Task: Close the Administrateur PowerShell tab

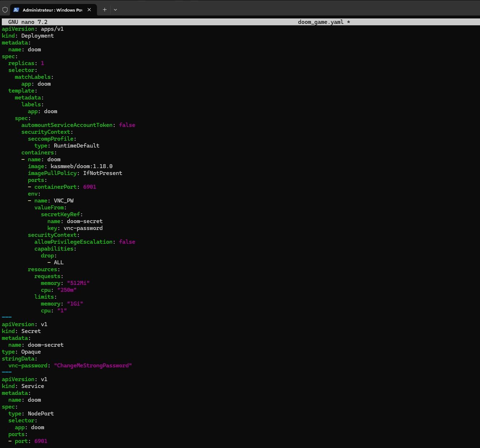Action: point(89,10)
